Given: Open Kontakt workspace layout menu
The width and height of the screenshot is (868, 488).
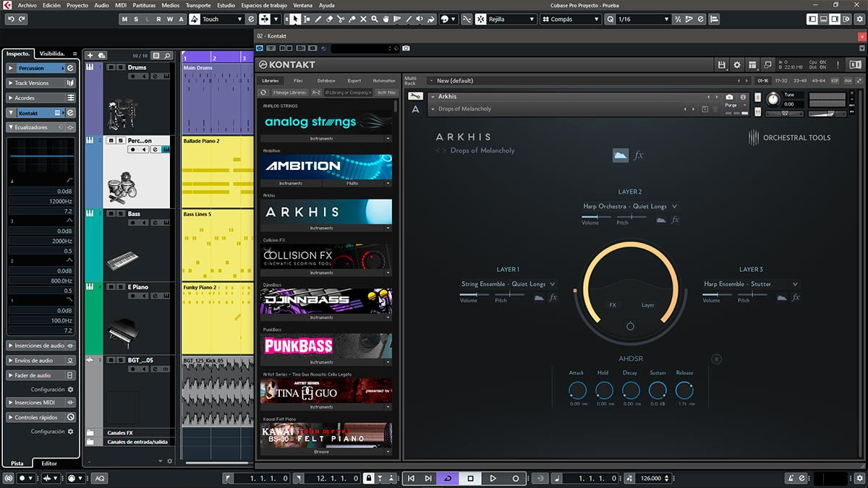Looking at the screenshot, I should 753,65.
